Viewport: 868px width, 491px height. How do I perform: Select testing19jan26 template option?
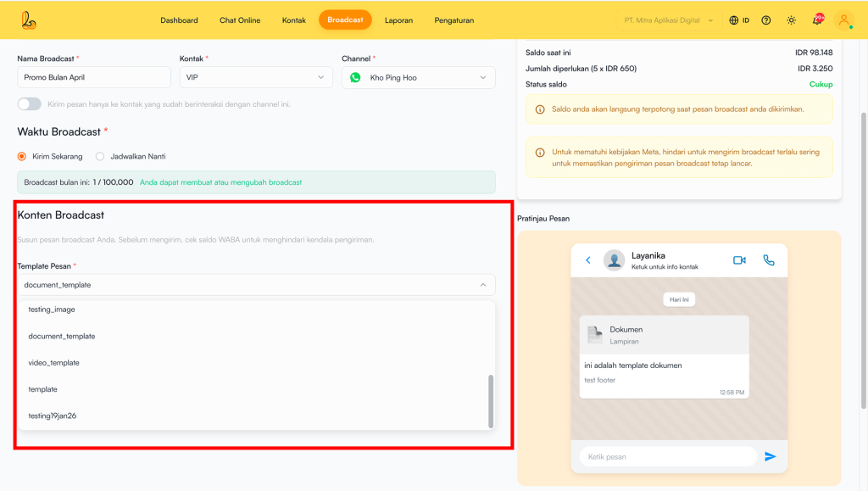coord(53,416)
